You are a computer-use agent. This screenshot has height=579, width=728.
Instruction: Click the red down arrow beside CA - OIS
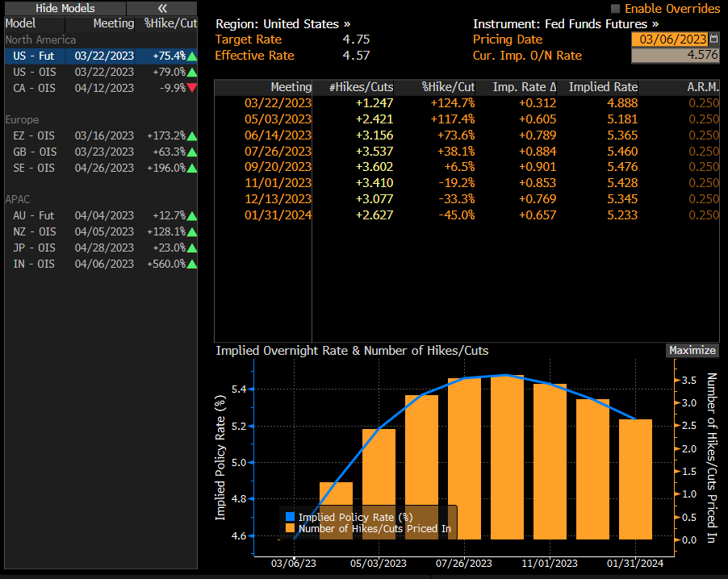pyautogui.click(x=191, y=88)
